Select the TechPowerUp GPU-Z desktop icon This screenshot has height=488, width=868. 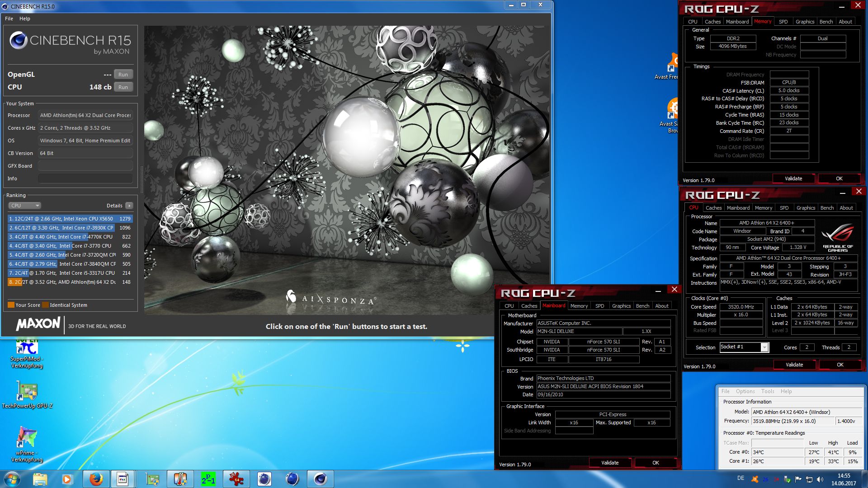tap(27, 395)
